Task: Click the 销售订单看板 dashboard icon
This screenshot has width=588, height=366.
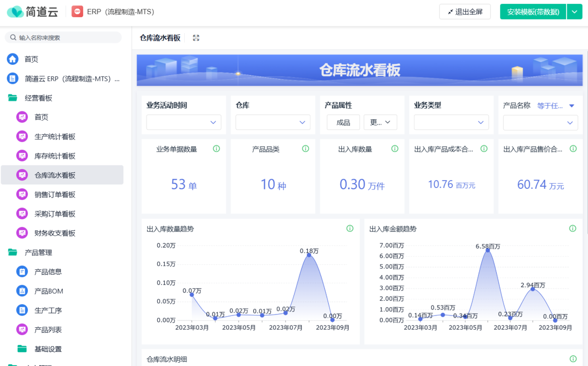Action: click(x=22, y=195)
